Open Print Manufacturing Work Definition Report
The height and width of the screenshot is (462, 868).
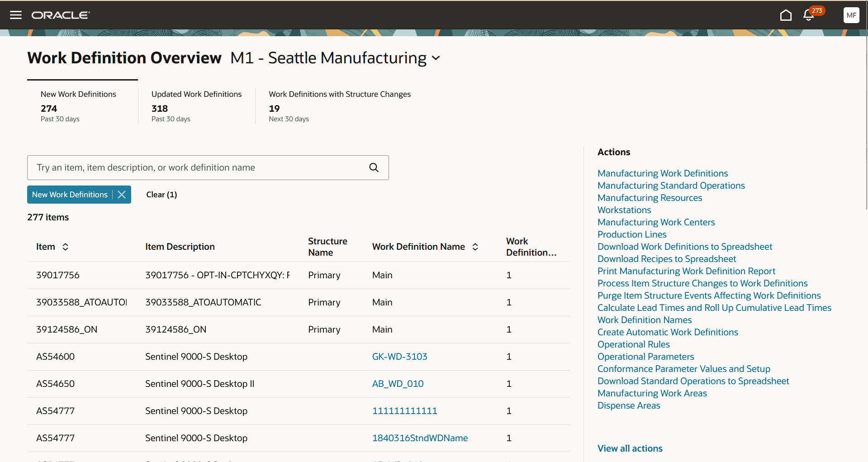coord(686,271)
